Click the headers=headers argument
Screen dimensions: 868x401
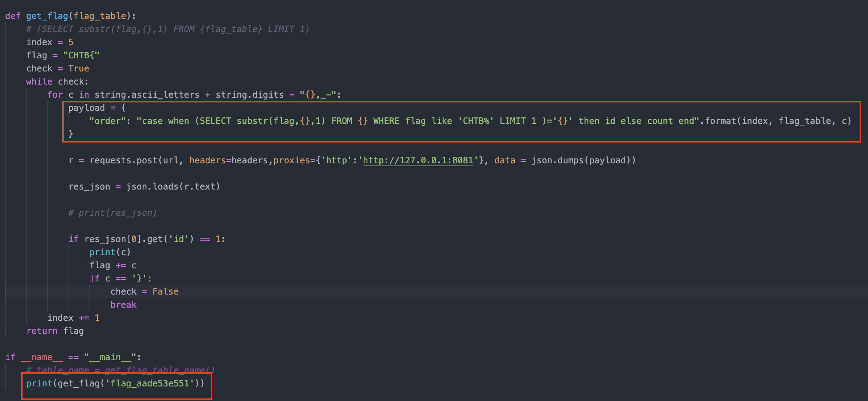(228, 160)
